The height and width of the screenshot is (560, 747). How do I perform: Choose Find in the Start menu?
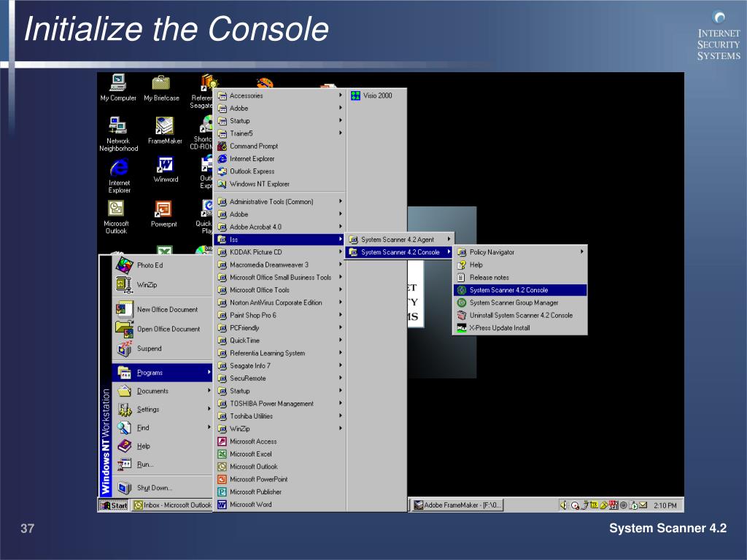(x=162, y=427)
